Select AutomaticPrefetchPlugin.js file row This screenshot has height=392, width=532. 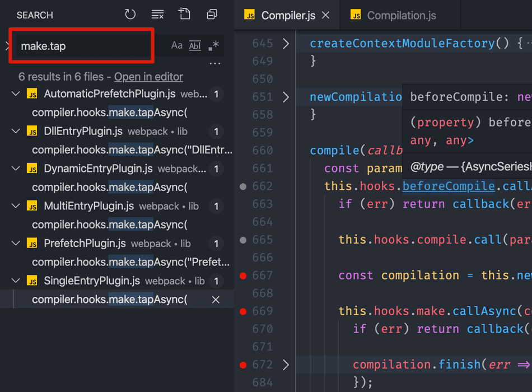117,94
